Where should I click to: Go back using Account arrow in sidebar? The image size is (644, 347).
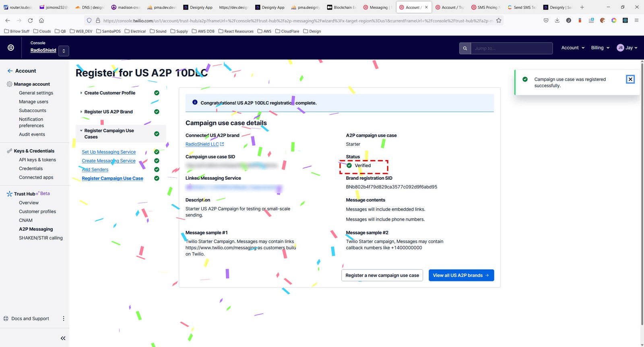pos(10,71)
